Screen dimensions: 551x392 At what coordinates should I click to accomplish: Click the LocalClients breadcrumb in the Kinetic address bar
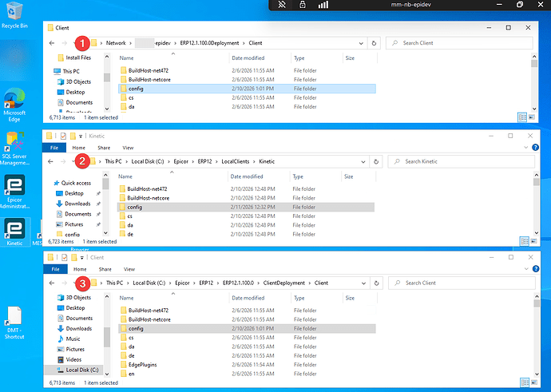(235, 161)
